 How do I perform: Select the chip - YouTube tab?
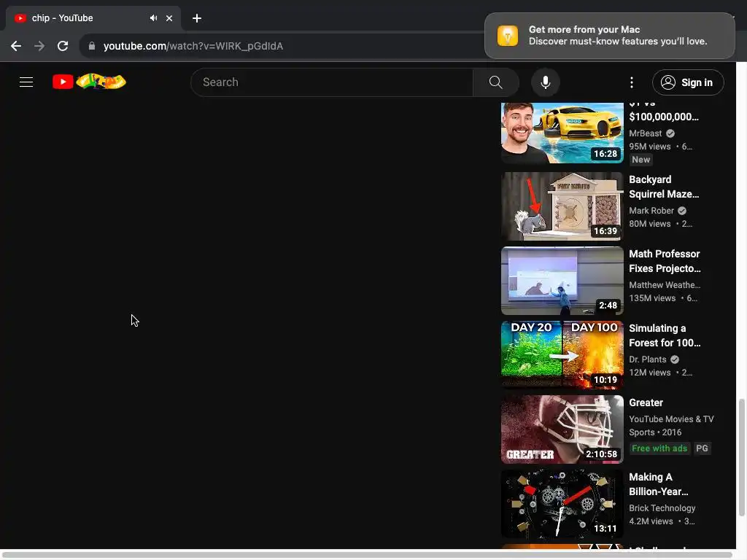click(x=93, y=18)
